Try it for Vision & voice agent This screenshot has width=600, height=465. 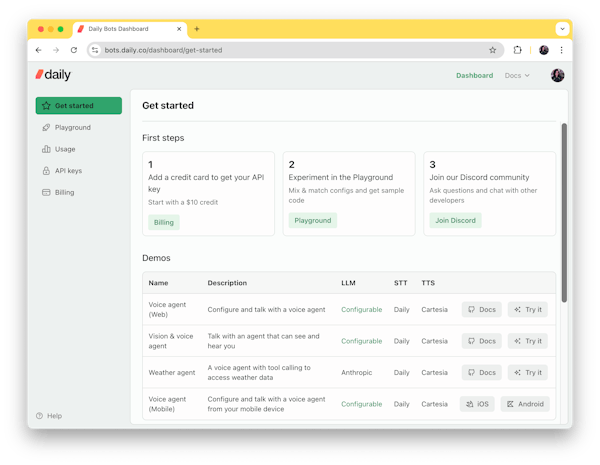pos(528,341)
